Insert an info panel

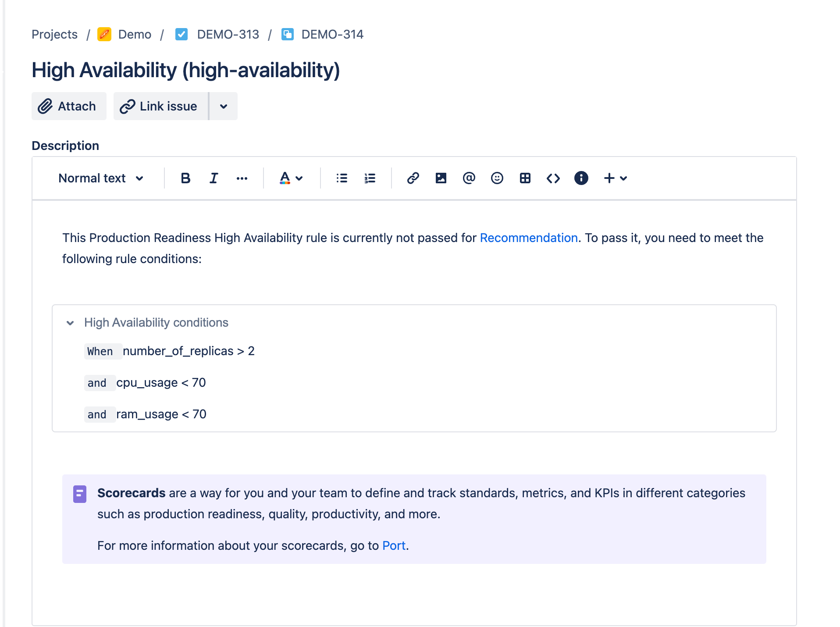point(581,178)
